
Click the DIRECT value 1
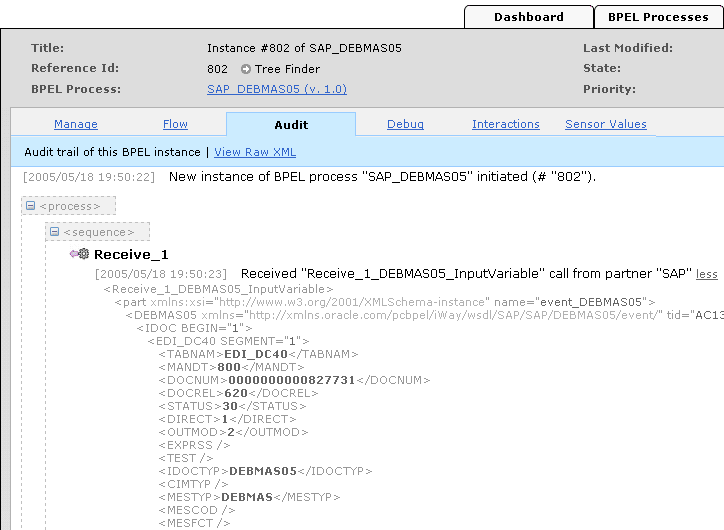pos(225,419)
